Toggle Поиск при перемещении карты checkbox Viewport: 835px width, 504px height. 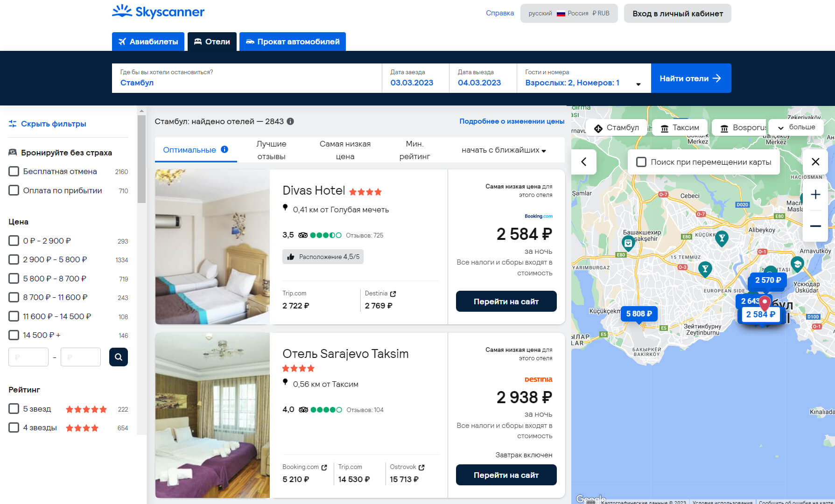tap(641, 162)
